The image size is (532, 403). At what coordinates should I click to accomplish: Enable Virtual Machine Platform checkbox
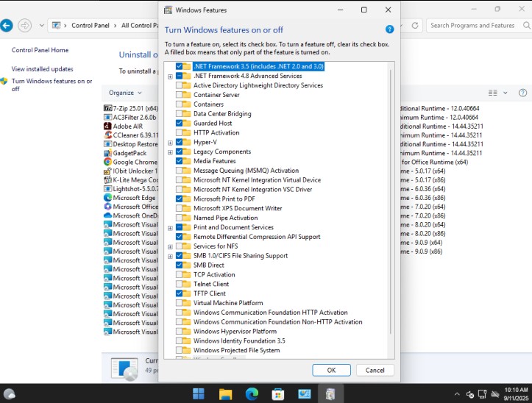(179, 303)
